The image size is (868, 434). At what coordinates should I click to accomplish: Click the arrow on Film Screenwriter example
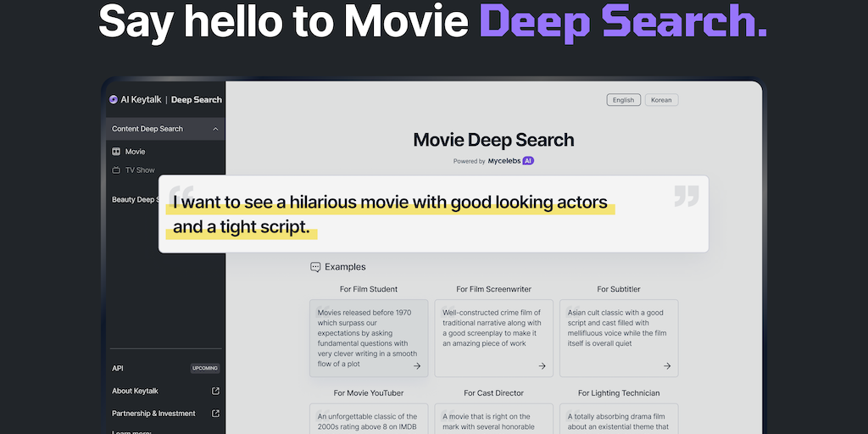tap(542, 366)
